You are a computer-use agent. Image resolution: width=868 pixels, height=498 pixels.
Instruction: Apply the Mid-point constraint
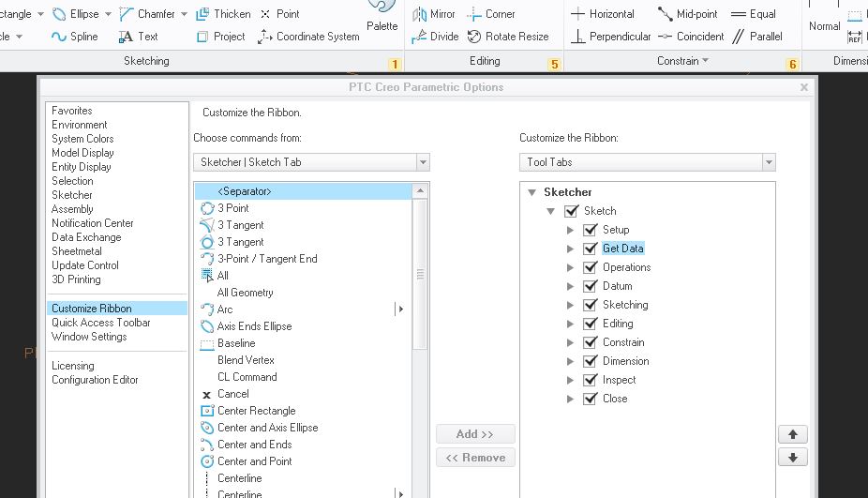pos(687,14)
